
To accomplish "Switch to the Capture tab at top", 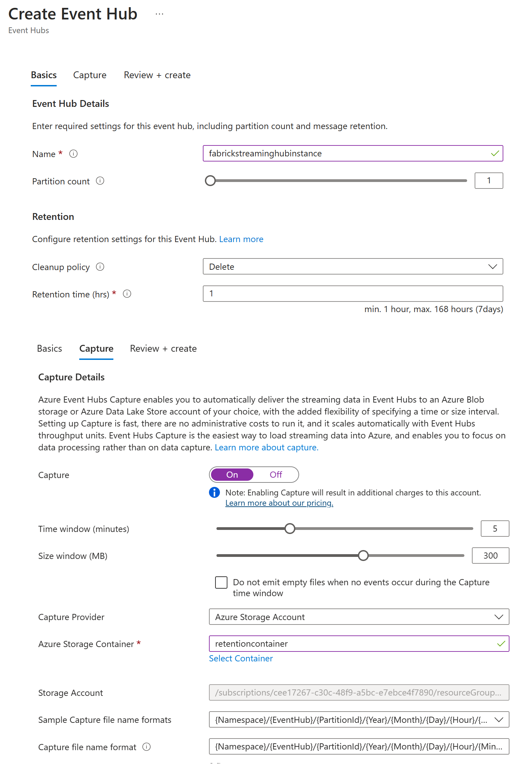I will pos(90,75).
